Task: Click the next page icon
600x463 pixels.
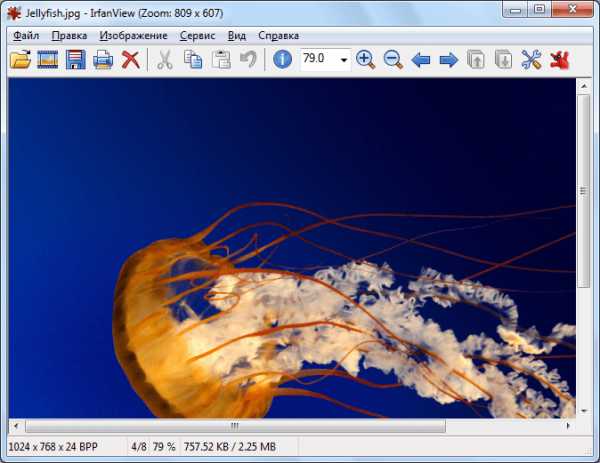Action: pos(504,60)
